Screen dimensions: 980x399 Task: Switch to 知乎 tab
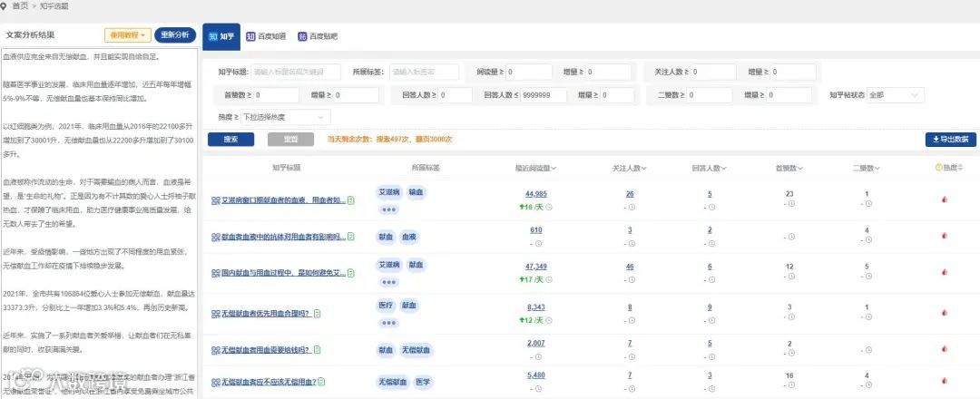[x=222, y=36]
